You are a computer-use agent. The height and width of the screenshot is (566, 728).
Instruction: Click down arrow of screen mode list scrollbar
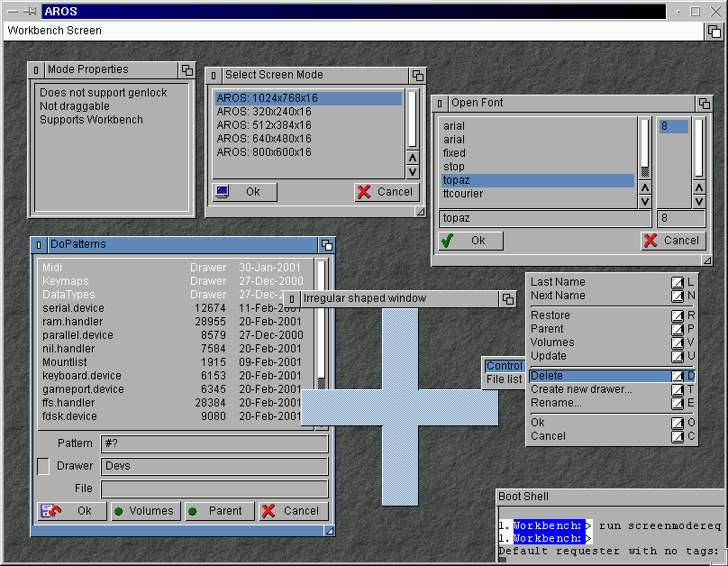413,172
